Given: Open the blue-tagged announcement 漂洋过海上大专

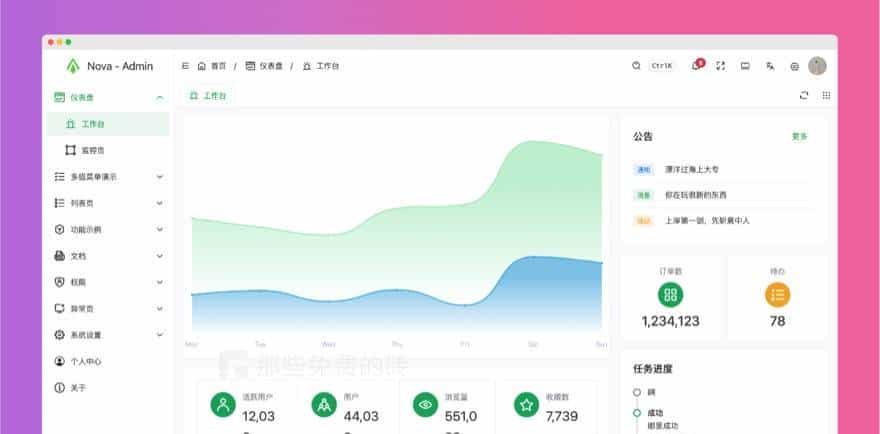Looking at the screenshot, I should click(x=692, y=169).
